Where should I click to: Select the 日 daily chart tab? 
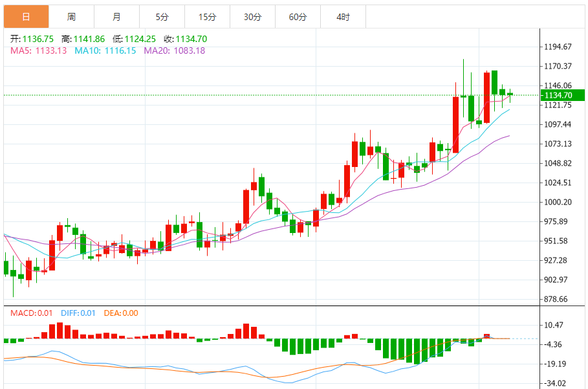tap(27, 17)
